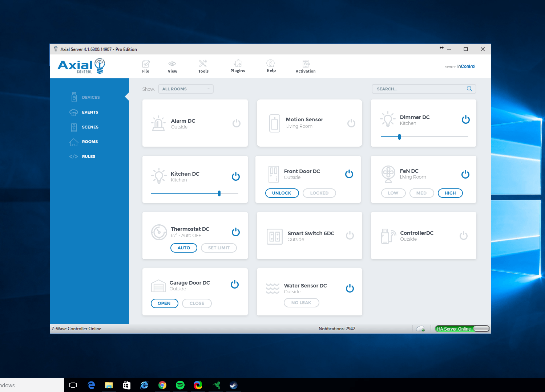Open File Explorer from the taskbar
Screen dimensions: 545x392
point(109,385)
